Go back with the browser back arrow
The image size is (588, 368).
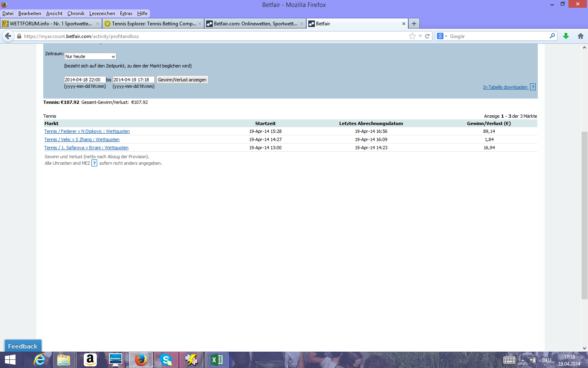[x=8, y=36]
